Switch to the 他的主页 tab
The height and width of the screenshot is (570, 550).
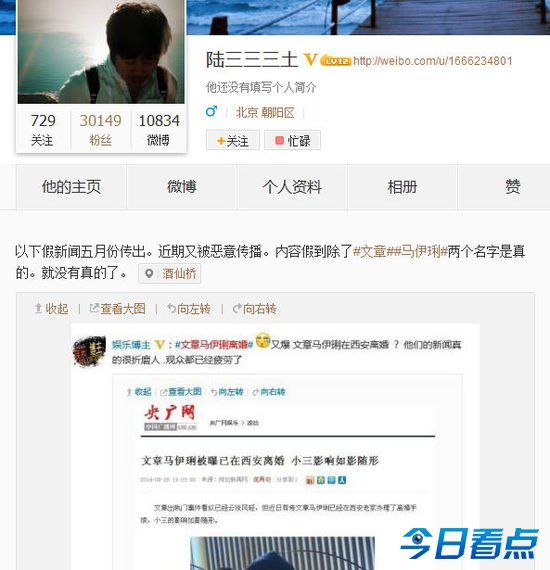coord(71,187)
